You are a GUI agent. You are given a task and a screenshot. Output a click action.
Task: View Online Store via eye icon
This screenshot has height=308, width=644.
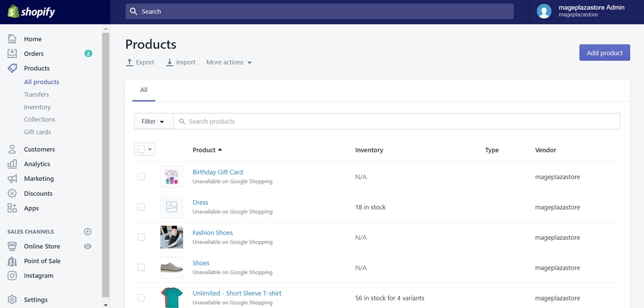88,246
